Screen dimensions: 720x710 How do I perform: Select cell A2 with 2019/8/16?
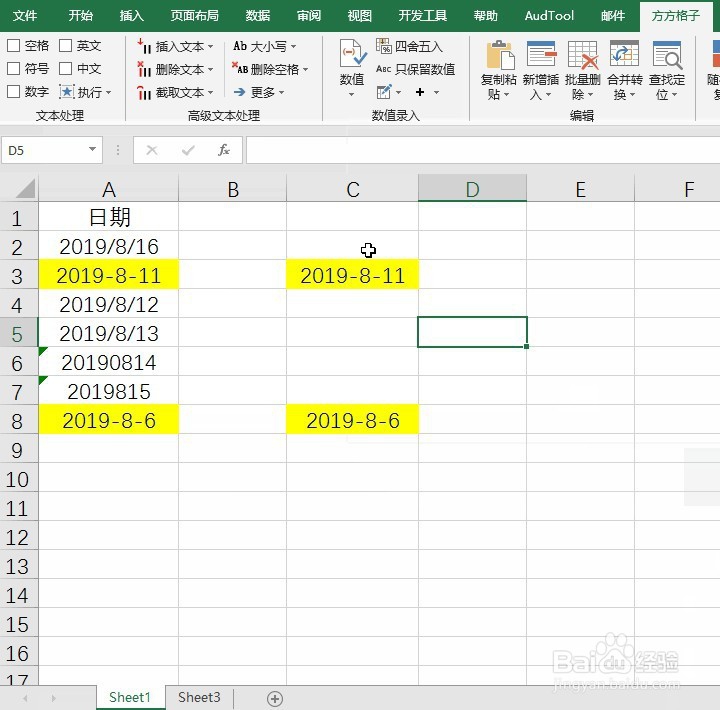[109, 246]
